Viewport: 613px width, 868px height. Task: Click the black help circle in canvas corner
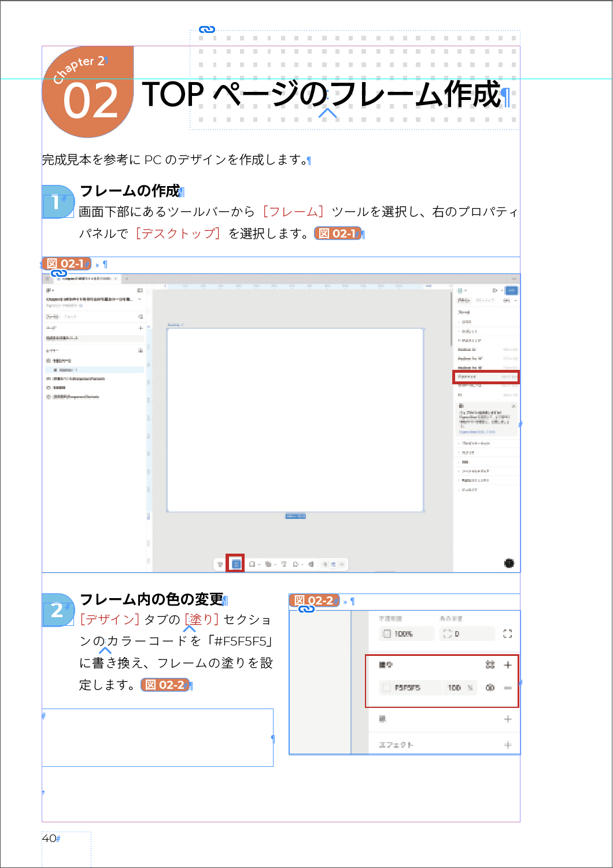pyautogui.click(x=509, y=563)
